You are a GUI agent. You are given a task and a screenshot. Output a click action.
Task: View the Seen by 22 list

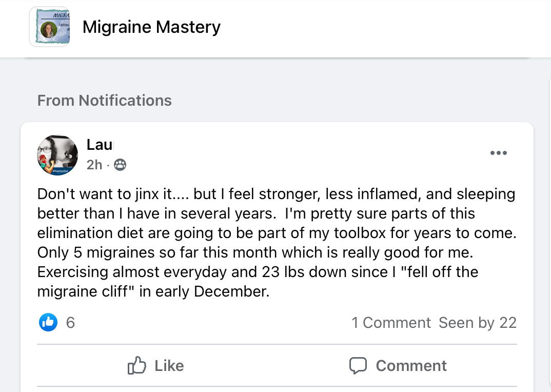(477, 323)
